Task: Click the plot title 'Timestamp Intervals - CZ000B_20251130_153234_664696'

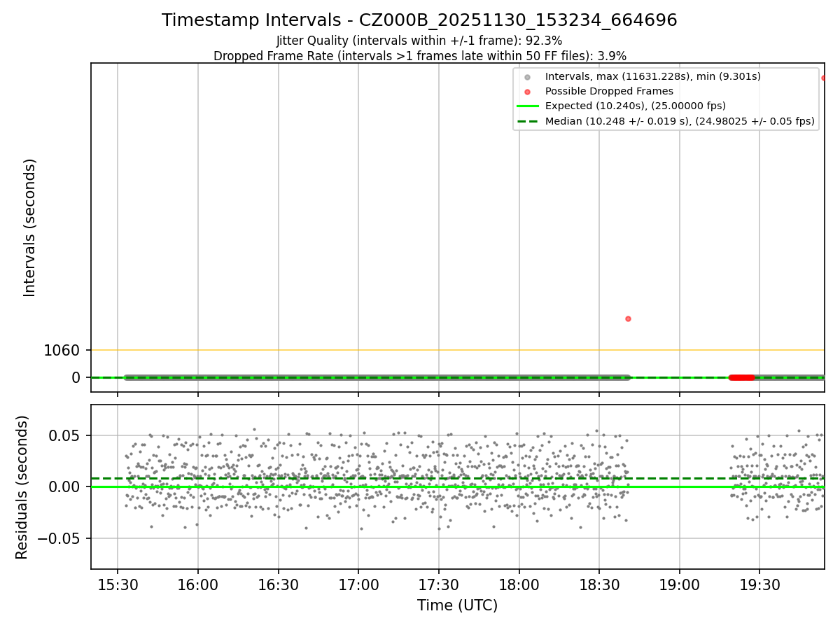Action: tap(419, 20)
